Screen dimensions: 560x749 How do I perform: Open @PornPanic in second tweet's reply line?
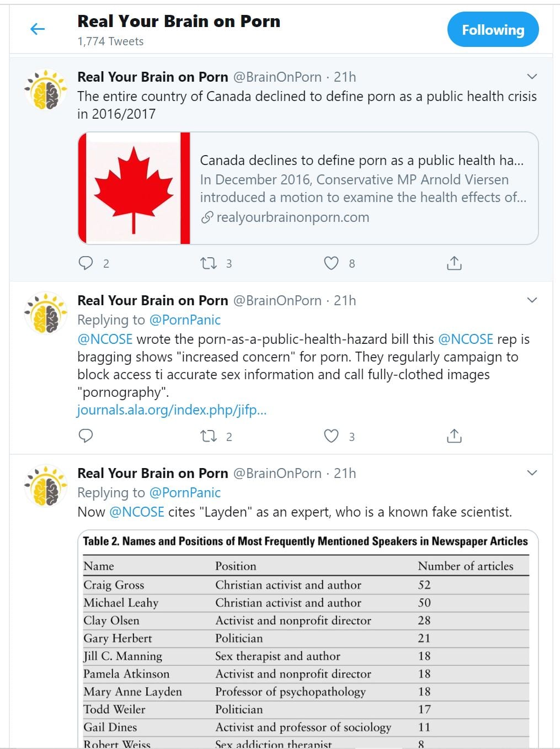(185, 320)
